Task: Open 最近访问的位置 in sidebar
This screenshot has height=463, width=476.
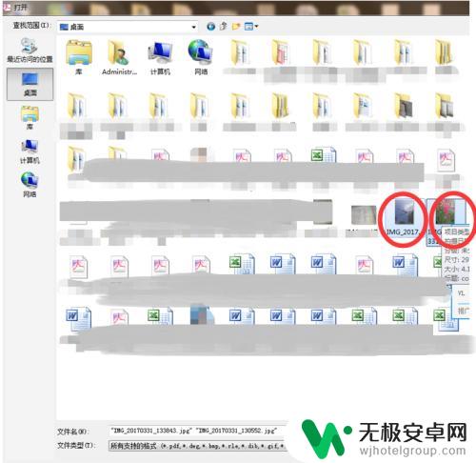Action: [x=30, y=50]
